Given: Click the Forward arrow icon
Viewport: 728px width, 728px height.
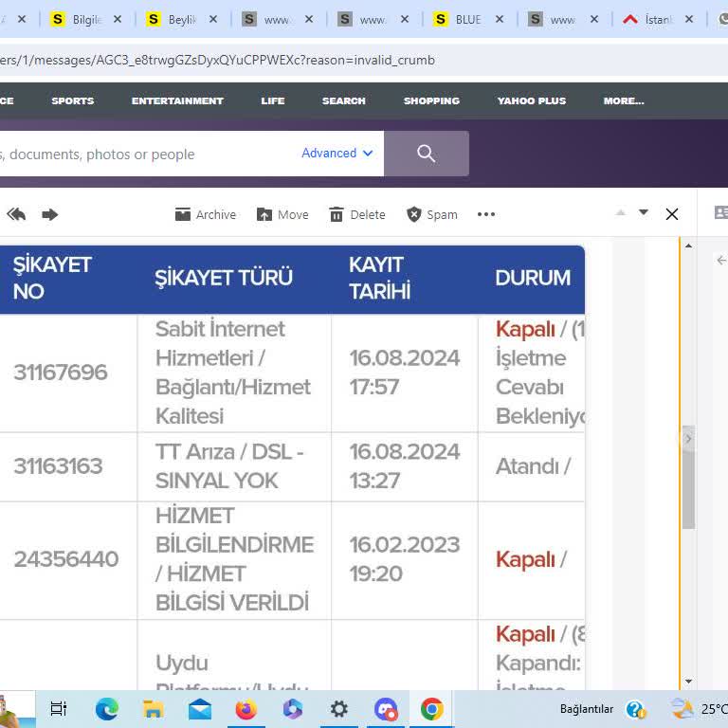Looking at the screenshot, I should tap(49, 214).
